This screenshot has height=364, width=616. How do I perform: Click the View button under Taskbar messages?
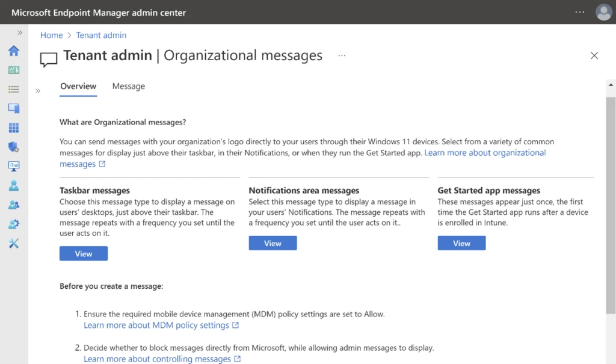[83, 253]
